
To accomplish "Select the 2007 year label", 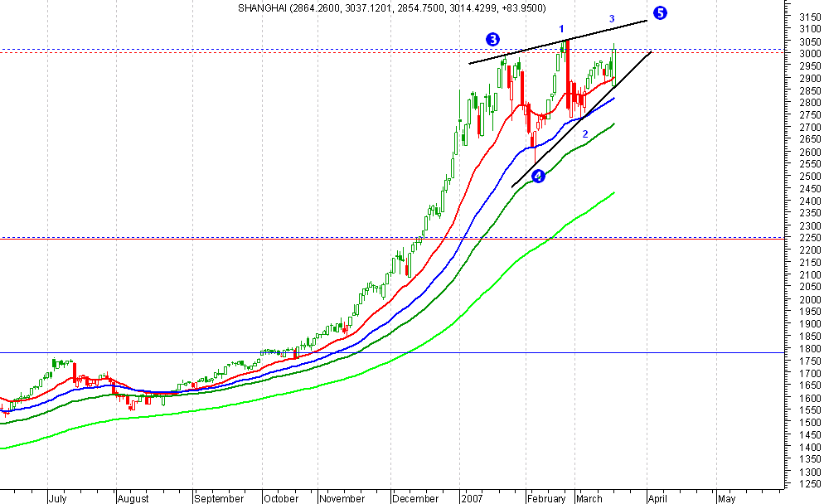I will pos(472,498).
